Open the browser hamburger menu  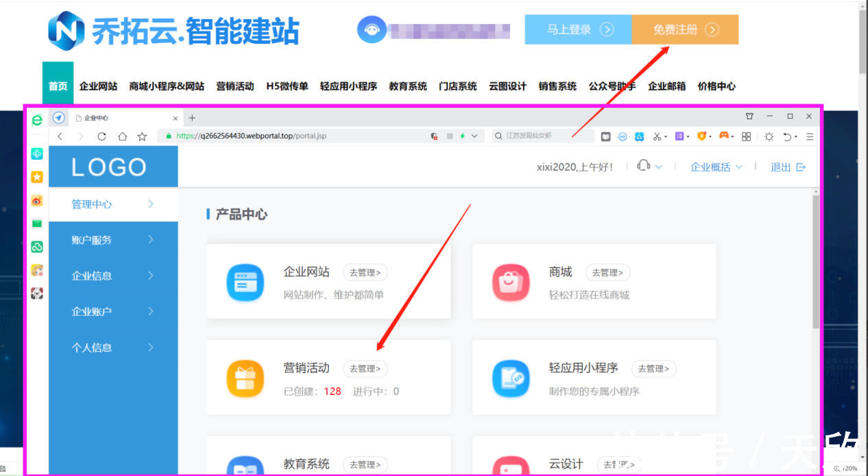[x=810, y=136]
